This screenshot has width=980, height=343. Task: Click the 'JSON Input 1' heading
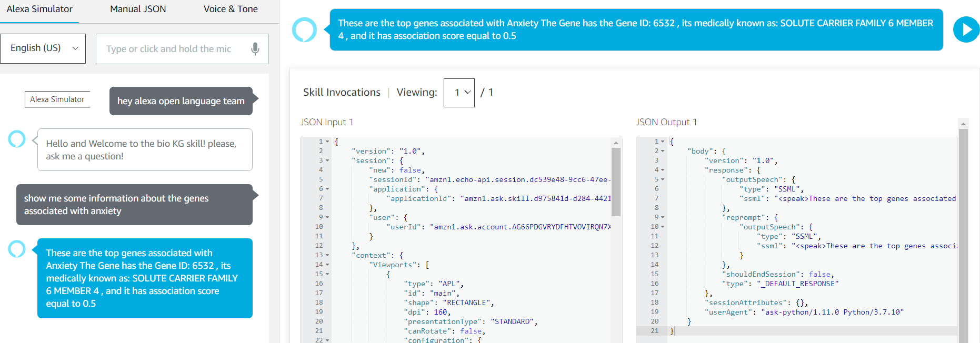tap(326, 122)
